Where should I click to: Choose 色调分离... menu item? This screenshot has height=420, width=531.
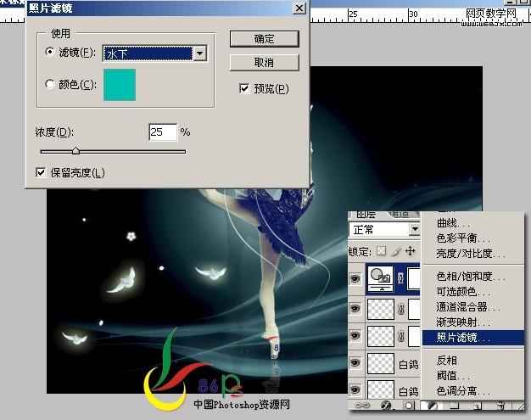(x=462, y=391)
